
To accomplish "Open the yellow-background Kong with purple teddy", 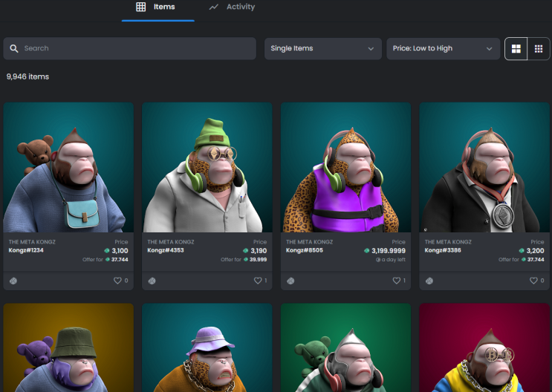I will coord(68,347).
